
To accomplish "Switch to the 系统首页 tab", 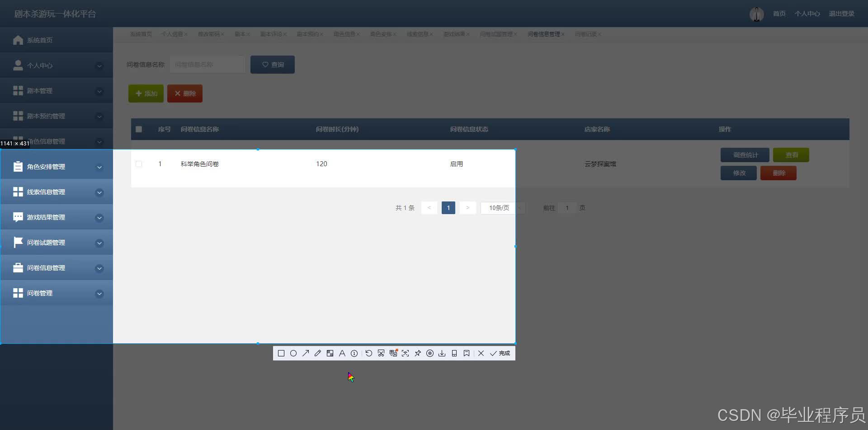I will (x=141, y=34).
